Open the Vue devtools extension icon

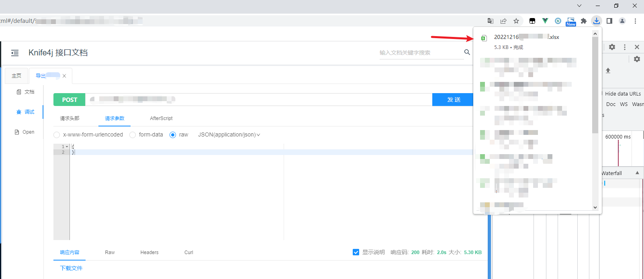tap(545, 21)
